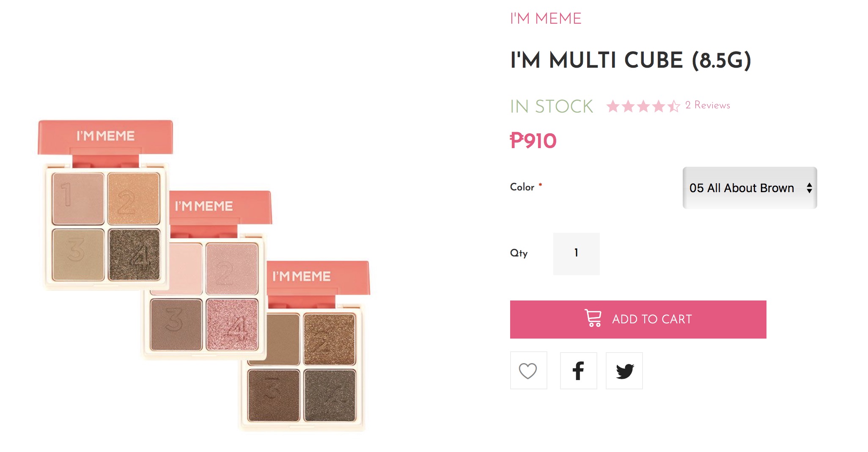Add to wishlist with heart icon
868x452 pixels.
coord(528,371)
